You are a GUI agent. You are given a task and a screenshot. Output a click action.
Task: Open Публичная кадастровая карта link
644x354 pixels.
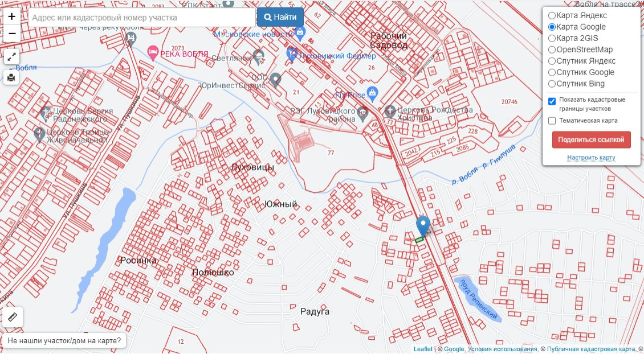pyautogui.click(x=590, y=349)
